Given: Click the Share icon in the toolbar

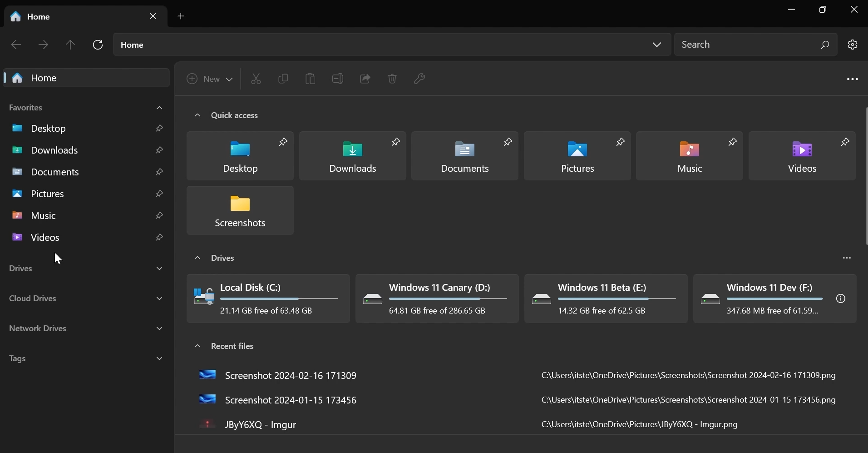Looking at the screenshot, I should pos(365,79).
